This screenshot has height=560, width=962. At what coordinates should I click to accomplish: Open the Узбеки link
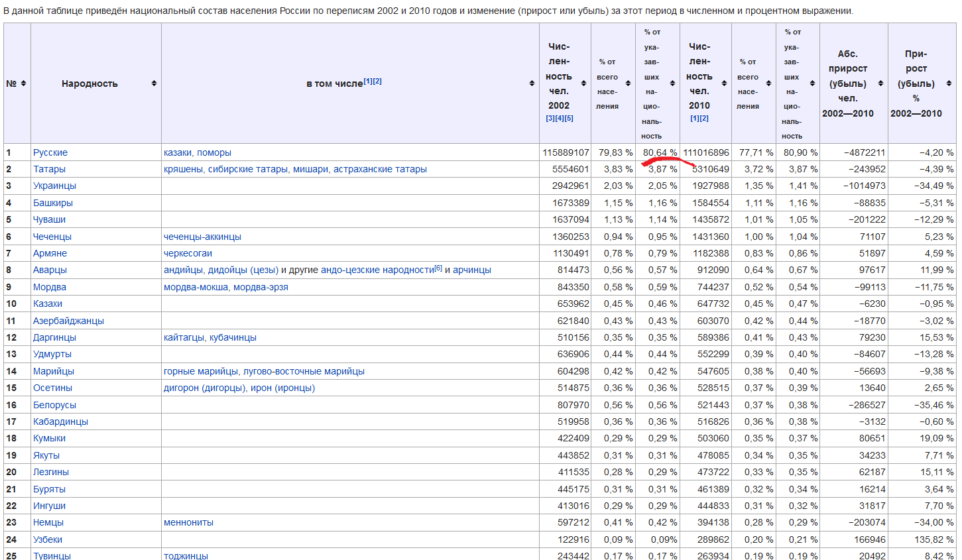click(x=48, y=539)
